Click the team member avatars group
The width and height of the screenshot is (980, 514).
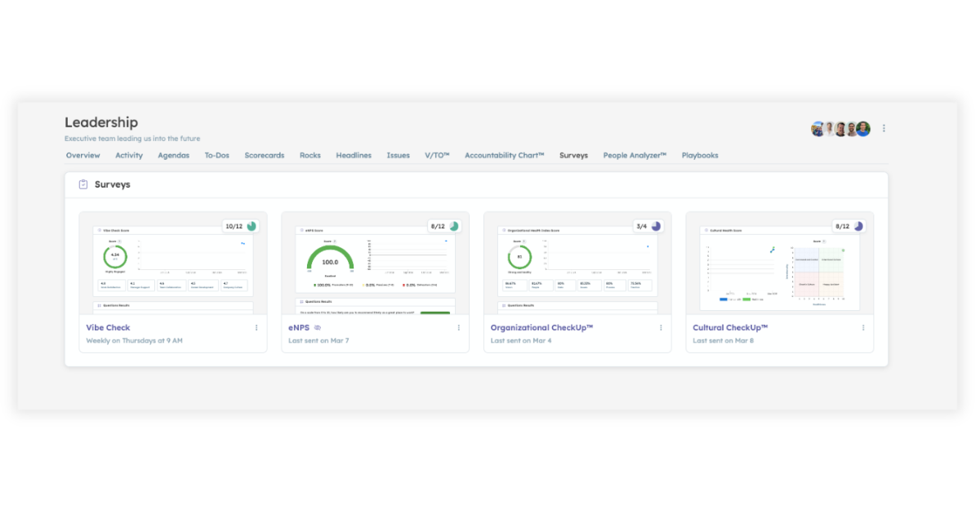[840, 129]
